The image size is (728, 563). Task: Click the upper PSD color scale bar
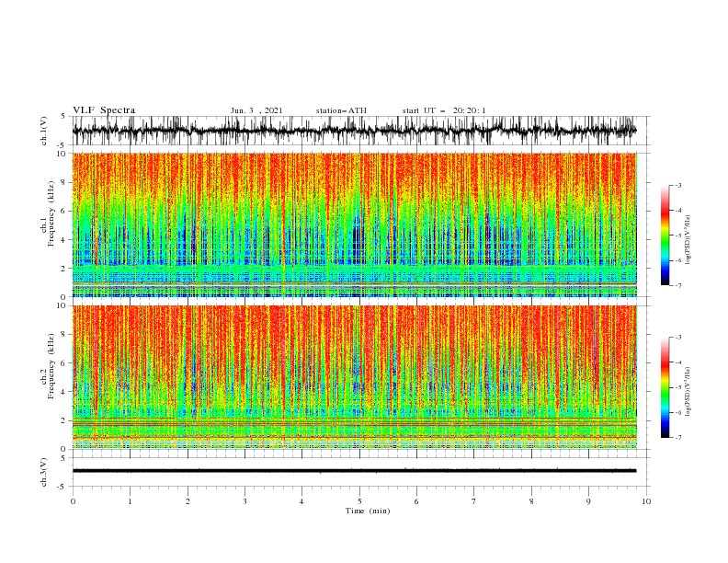(x=665, y=236)
